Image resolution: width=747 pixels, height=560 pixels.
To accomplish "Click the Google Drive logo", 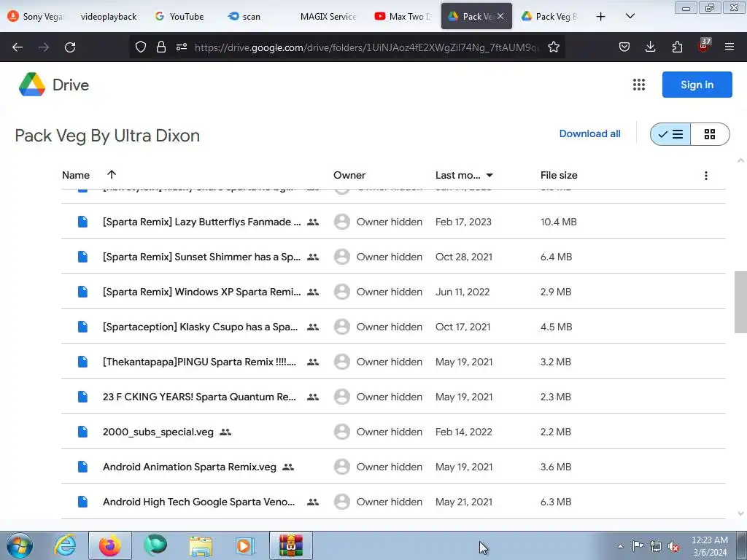I will [32, 85].
